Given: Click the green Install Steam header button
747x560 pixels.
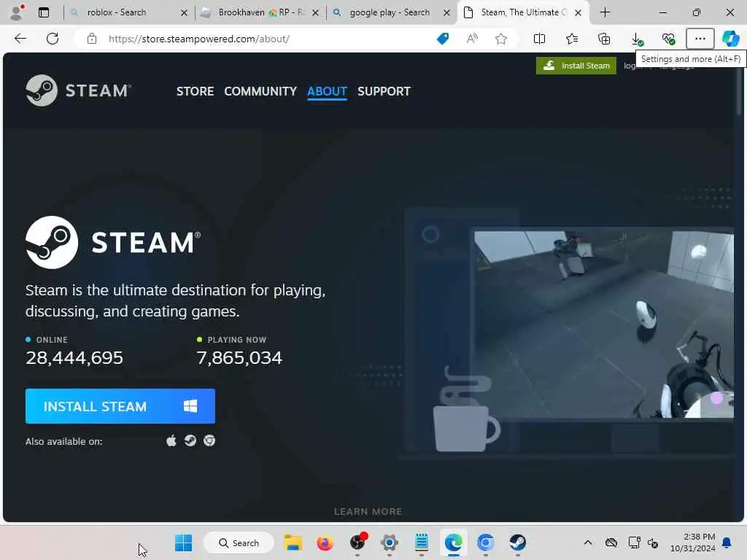Looking at the screenshot, I should 576,65.
